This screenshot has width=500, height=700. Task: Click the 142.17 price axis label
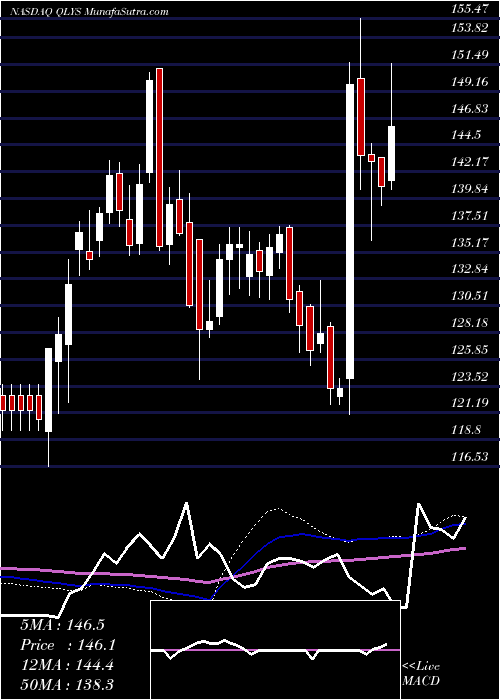(x=468, y=162)
